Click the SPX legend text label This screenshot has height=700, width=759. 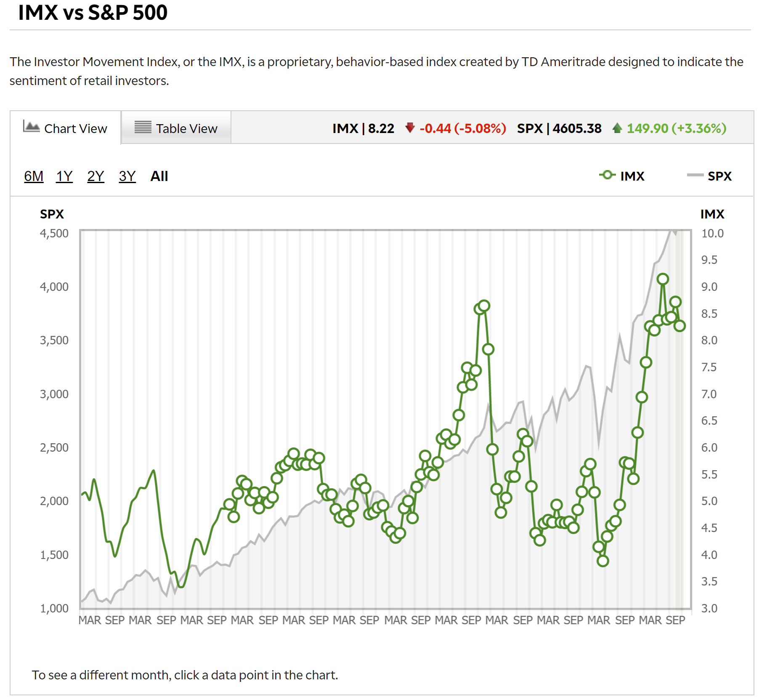(719, 176)
